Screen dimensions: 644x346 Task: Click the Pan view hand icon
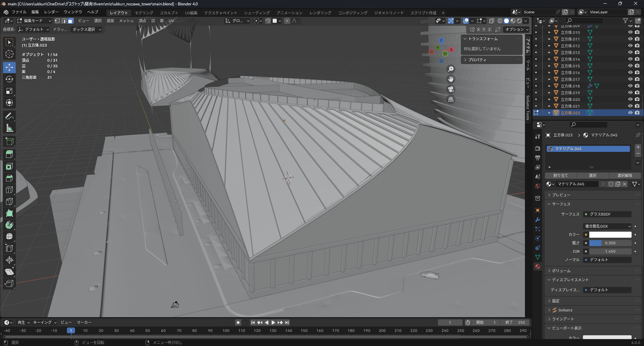coord(451,79)
